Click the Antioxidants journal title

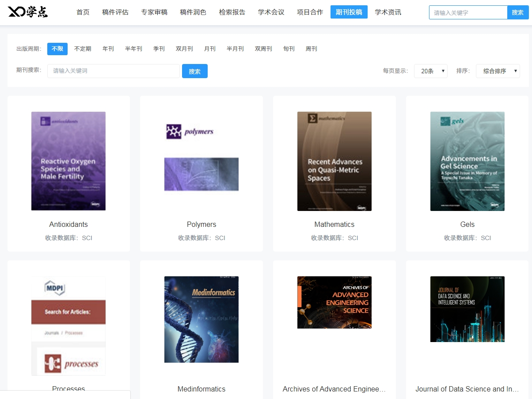coord(68,225)
